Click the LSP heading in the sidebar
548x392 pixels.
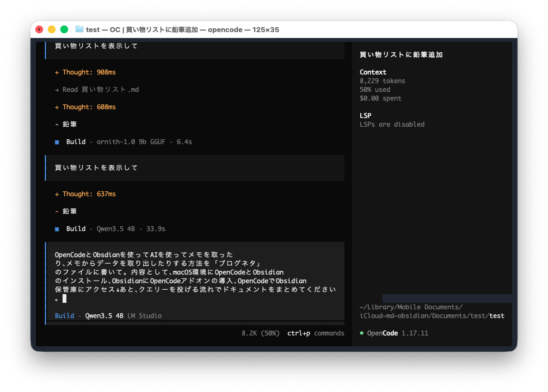[x=366, y=116]
